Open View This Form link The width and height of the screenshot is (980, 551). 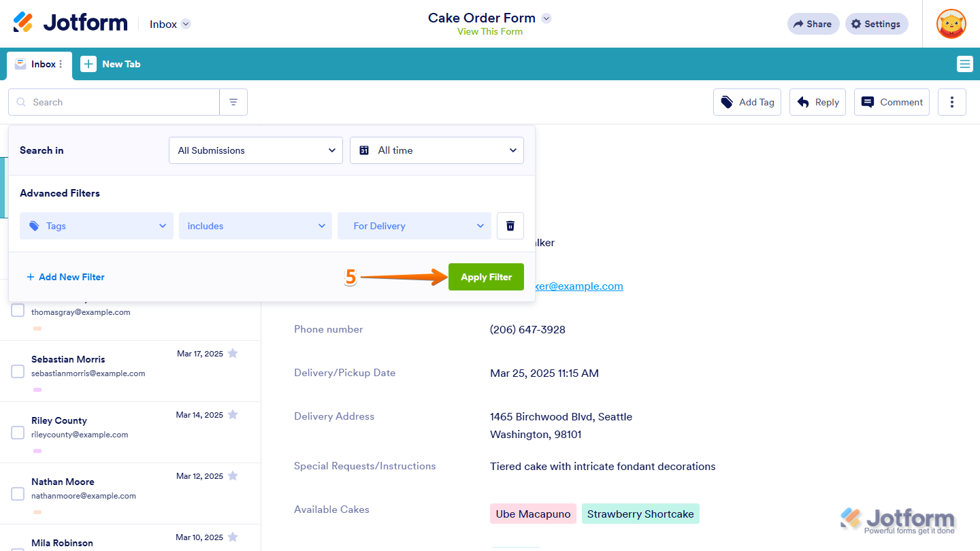[x=489, y=31]
